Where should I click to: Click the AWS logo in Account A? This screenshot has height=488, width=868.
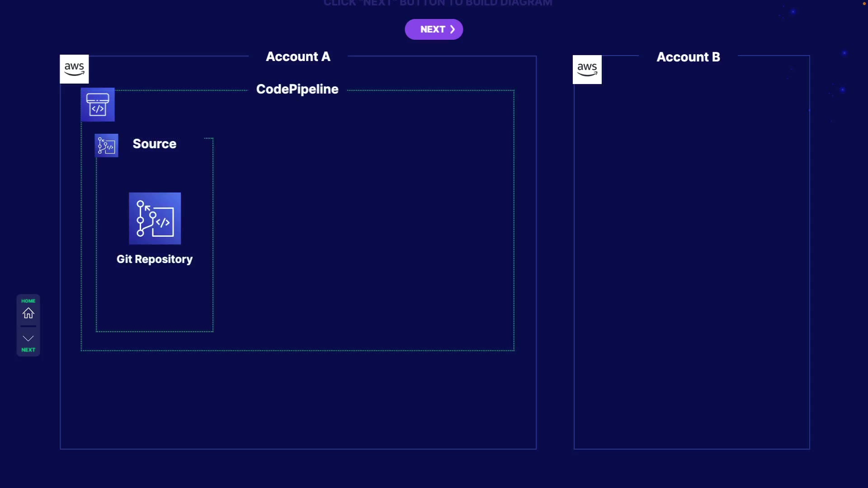[x=74, y=69]
